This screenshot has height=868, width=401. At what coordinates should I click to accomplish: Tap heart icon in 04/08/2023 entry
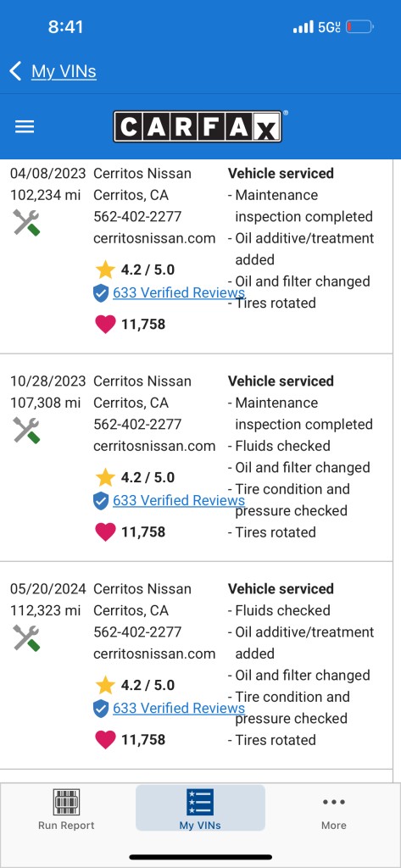(x=105, y=324)
